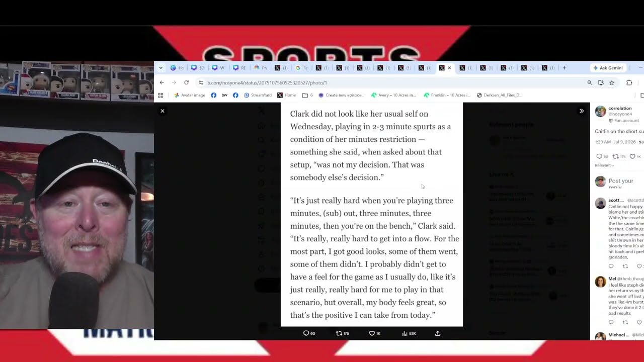
Task: Open a new browser tab
Action: (x=564, y=68)
